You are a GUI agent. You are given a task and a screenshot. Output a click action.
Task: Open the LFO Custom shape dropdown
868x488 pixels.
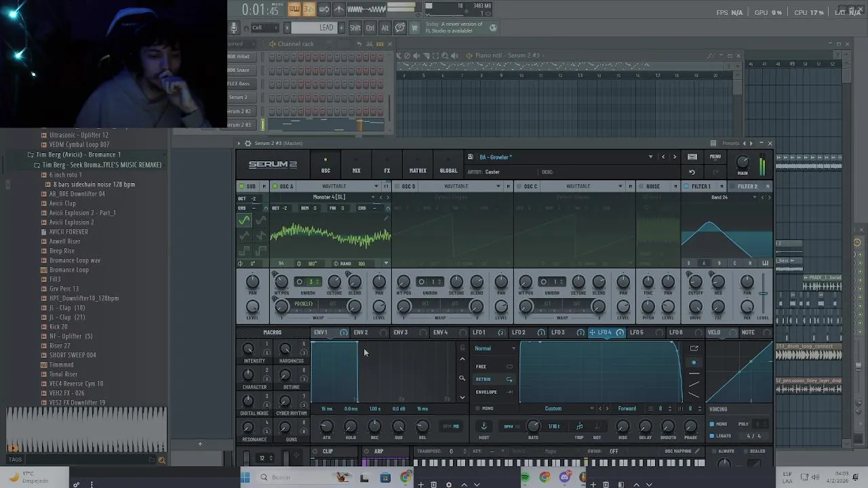click(x=559, y=409)
